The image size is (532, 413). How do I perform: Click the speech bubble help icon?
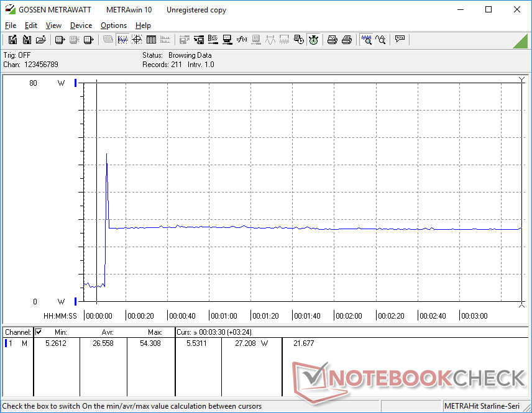click(400, 40)
